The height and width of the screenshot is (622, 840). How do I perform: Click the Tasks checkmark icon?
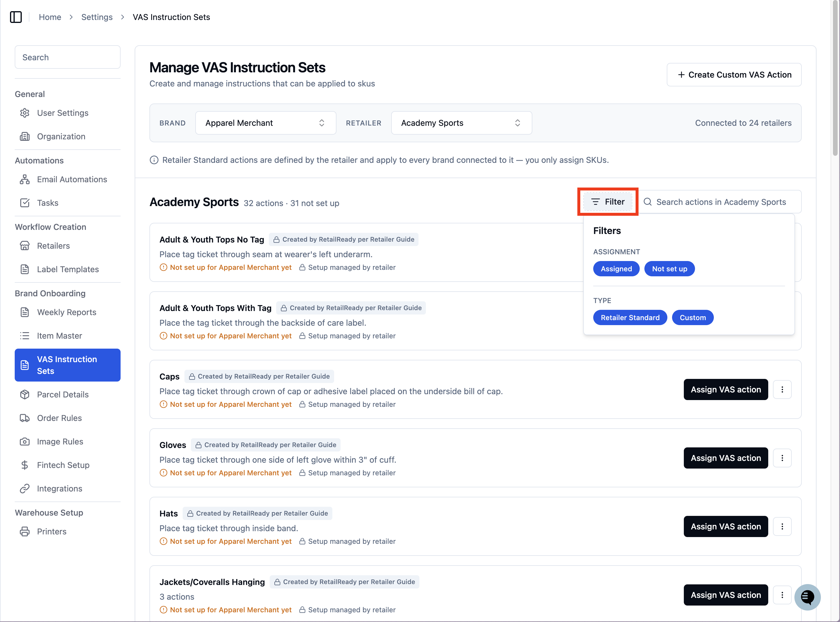pyautogui.click(x=25, y=203)
